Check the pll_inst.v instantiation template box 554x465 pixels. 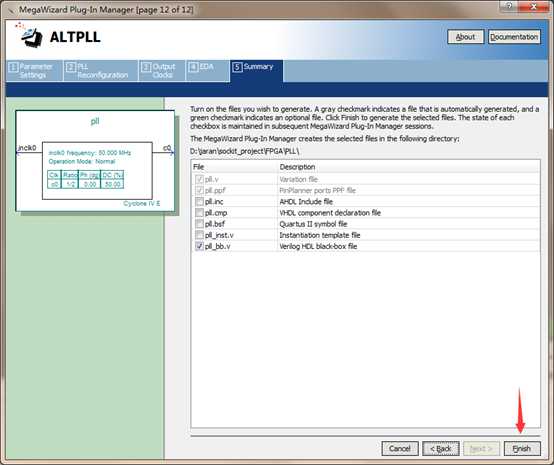[x=199, y=235]
